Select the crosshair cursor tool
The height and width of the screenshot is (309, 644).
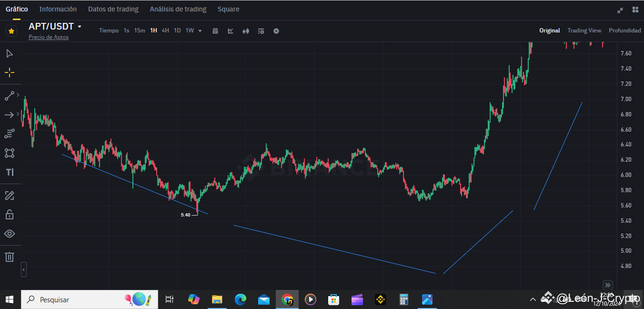[x=10, y=72]
